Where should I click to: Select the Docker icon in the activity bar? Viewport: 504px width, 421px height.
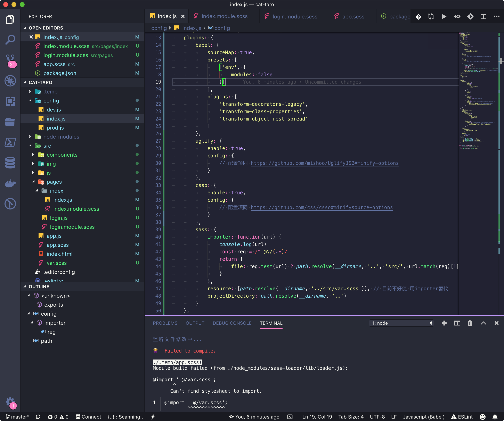10,183
